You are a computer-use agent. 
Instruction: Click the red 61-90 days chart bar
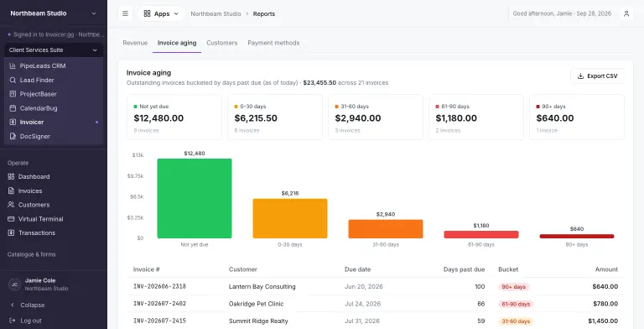coord(481,234)
